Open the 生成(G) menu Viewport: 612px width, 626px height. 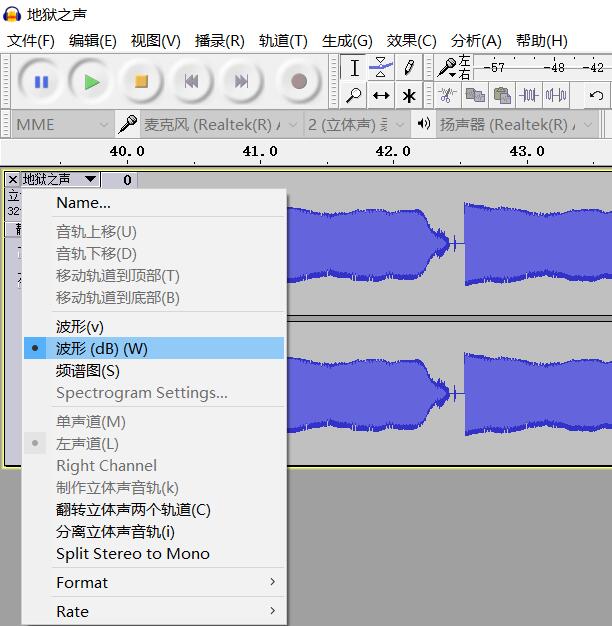click(347, 41)
